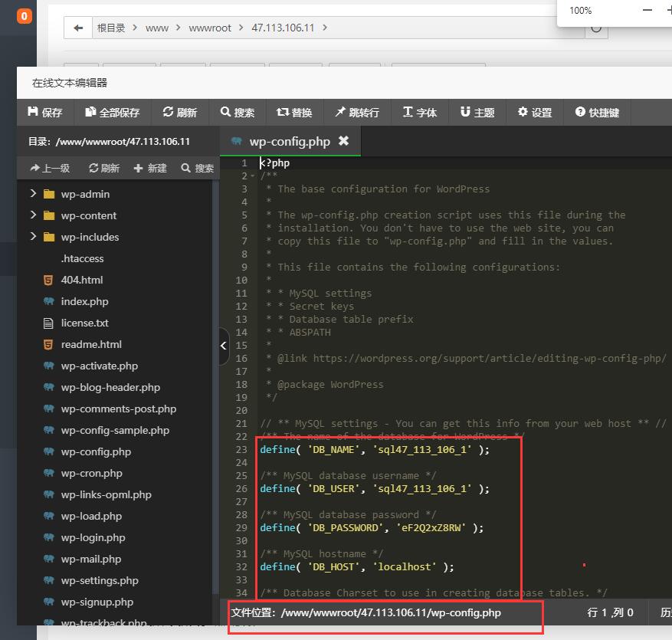Viewport: 672px width, 640px height.
Task: Go to www in breadcrumb path
Action: (x=157, y=28)
